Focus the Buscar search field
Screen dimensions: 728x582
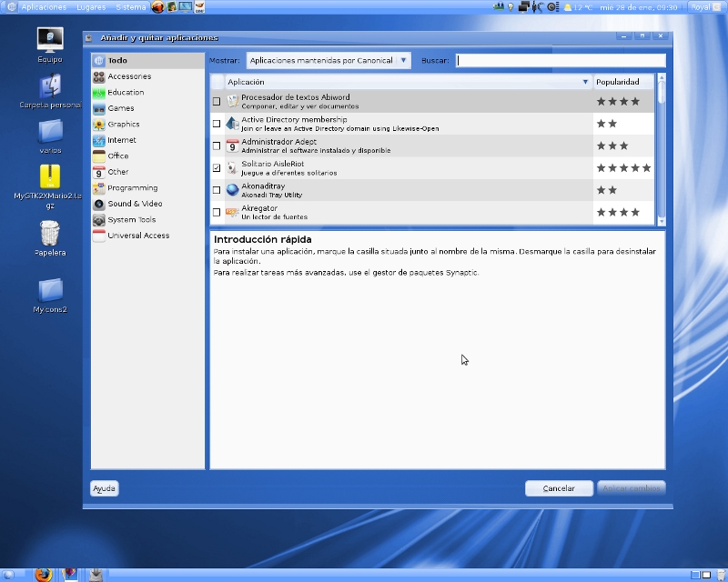(x=561, y=60)
